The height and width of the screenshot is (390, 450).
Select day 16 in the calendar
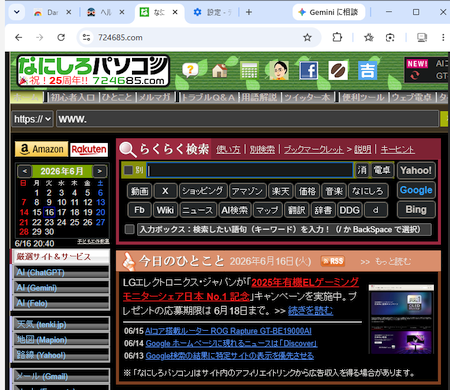coord(49,212)
